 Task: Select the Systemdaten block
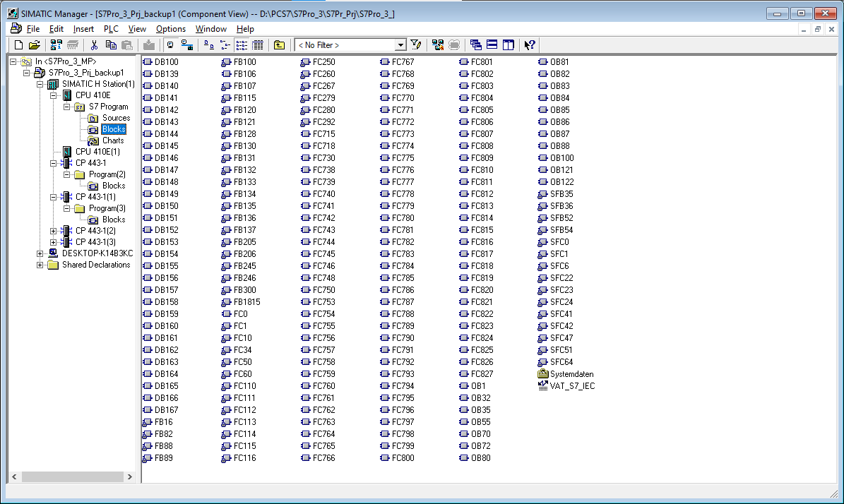click(x=571, y=374)
